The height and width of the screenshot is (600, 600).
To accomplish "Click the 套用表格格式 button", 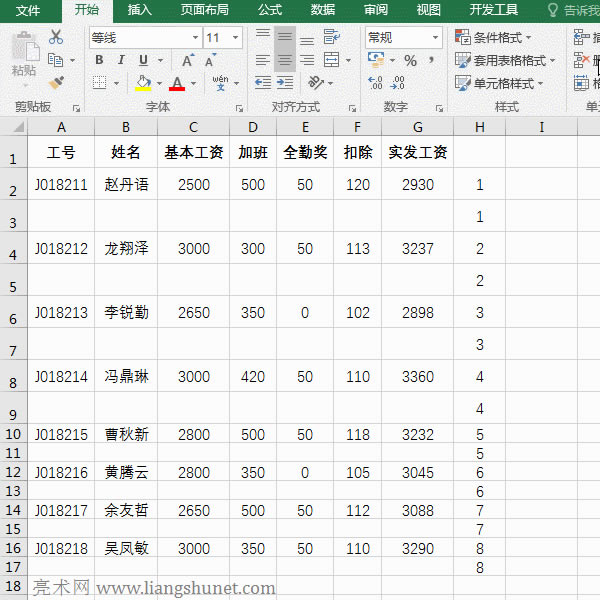I will (x=505, y=60).
